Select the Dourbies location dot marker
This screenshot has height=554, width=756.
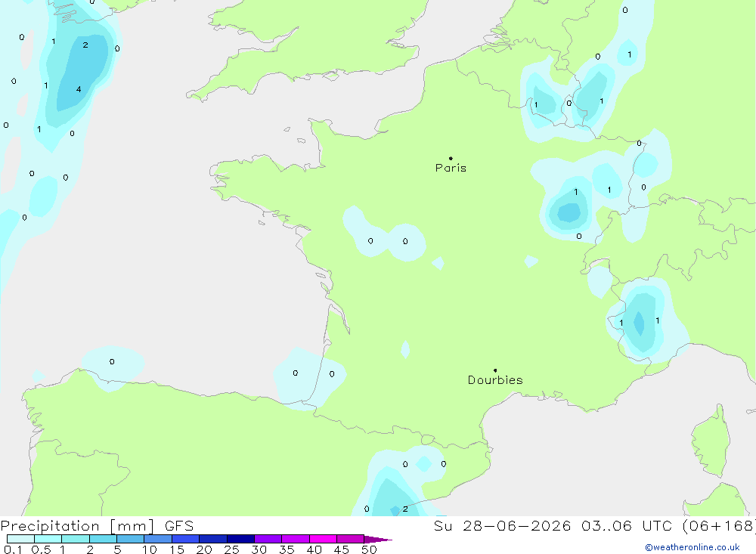point(495,370)
